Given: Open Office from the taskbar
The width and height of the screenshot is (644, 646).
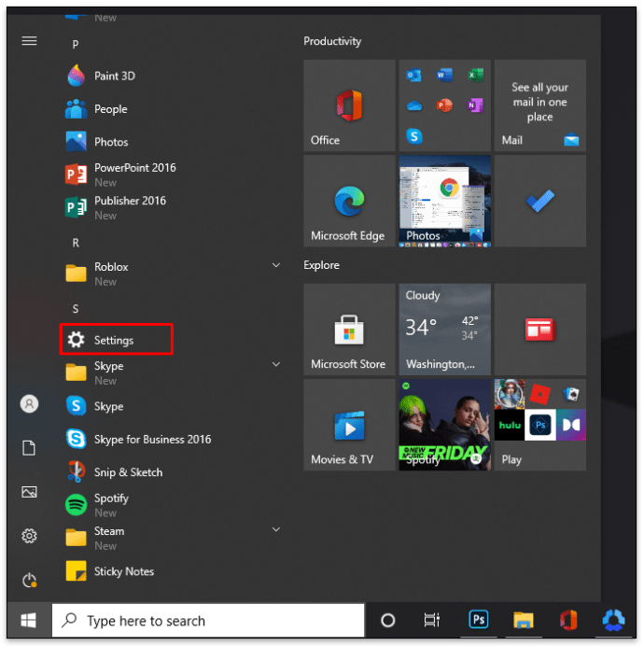Looking at the screenshot, I should (x=568, y=620).
